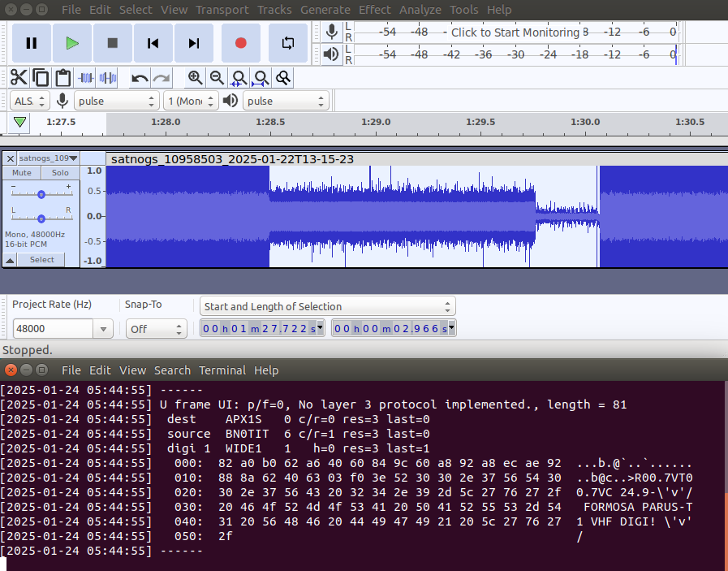The height and width of the screenshot is (571, 728).
Task: Open Audacity Select menu
Action: 136,10
